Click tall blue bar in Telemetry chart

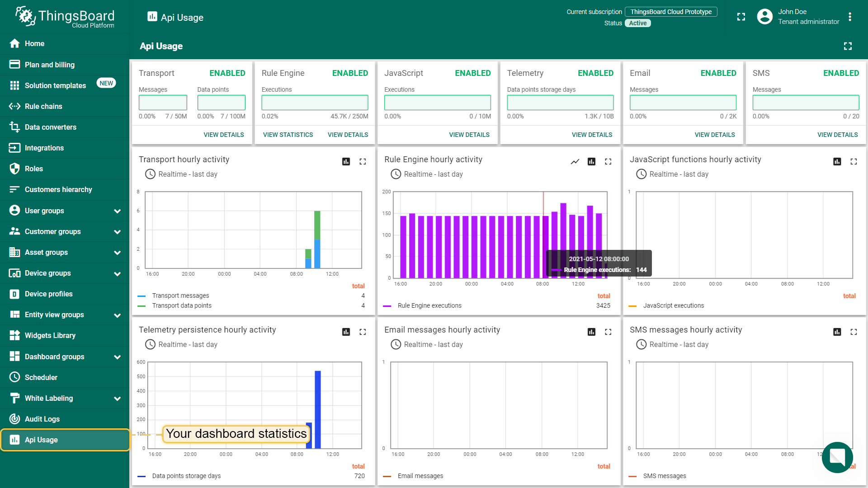pos(318,409)
